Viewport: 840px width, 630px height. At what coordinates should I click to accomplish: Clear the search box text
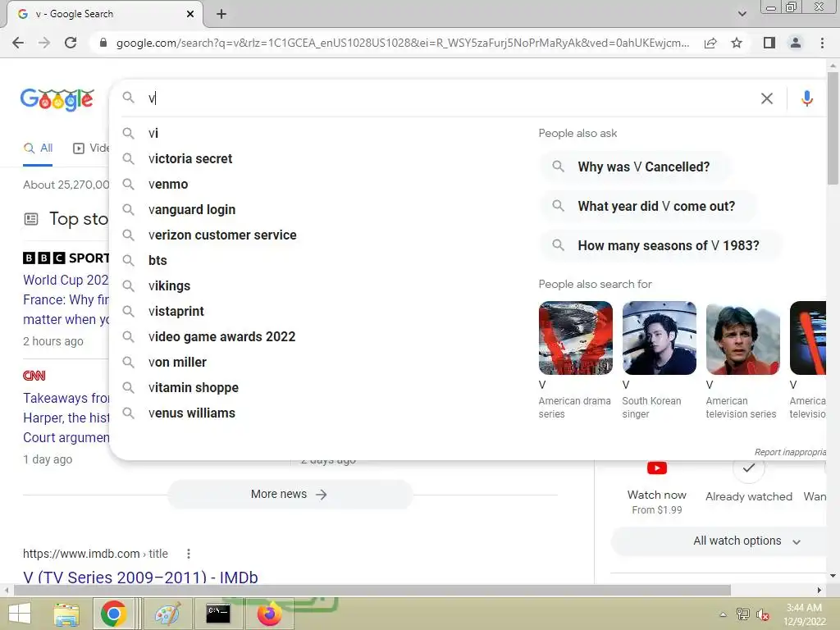pos(767,98)
